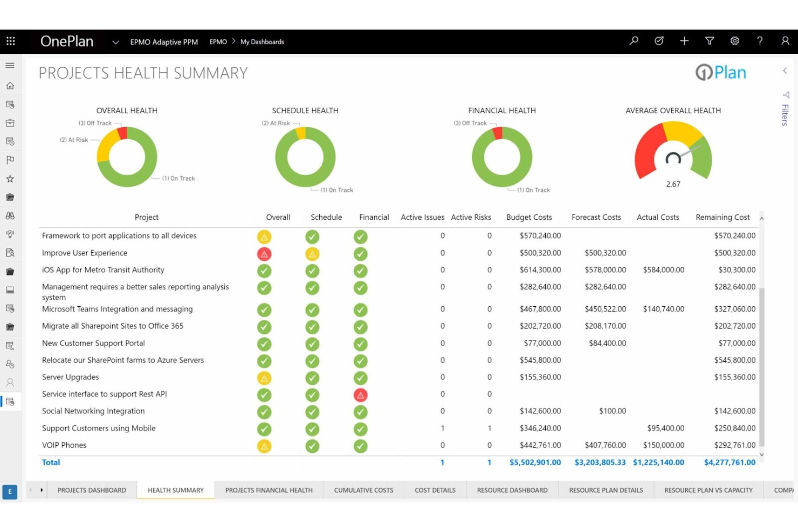The height and width of the screenshot is (532, 798).
Task: Click the table scrollbar down arrow
Action: (762, 455)
